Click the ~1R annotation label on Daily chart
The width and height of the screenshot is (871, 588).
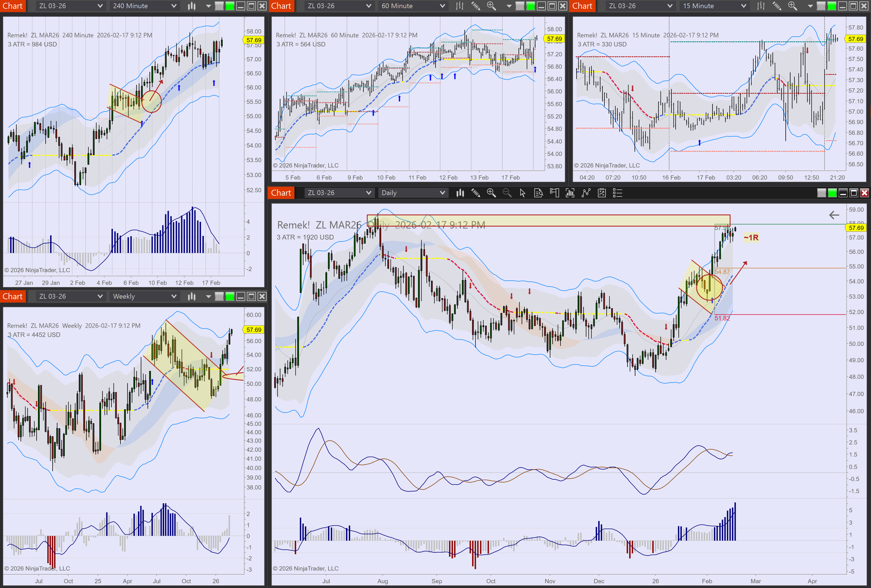pos(751,238)
